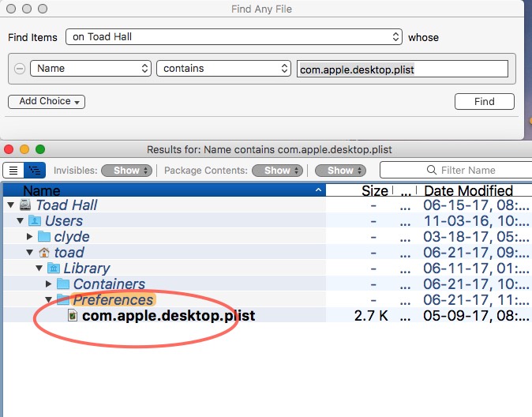Select the highlighted Preferences row name
Screen dimensions: 532x417
click(114, 300)
